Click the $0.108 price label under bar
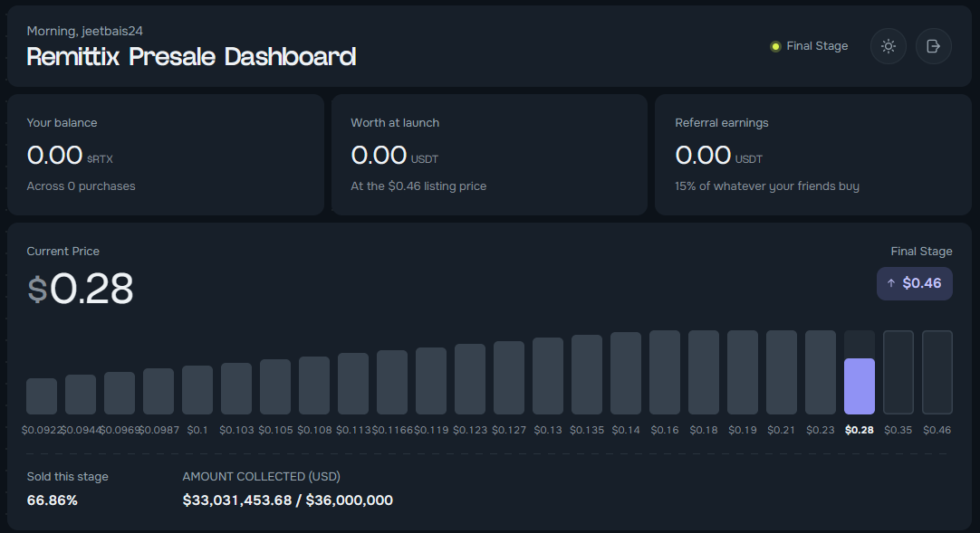This screenshot has width=980, height=533. click(x=314, y=430)
